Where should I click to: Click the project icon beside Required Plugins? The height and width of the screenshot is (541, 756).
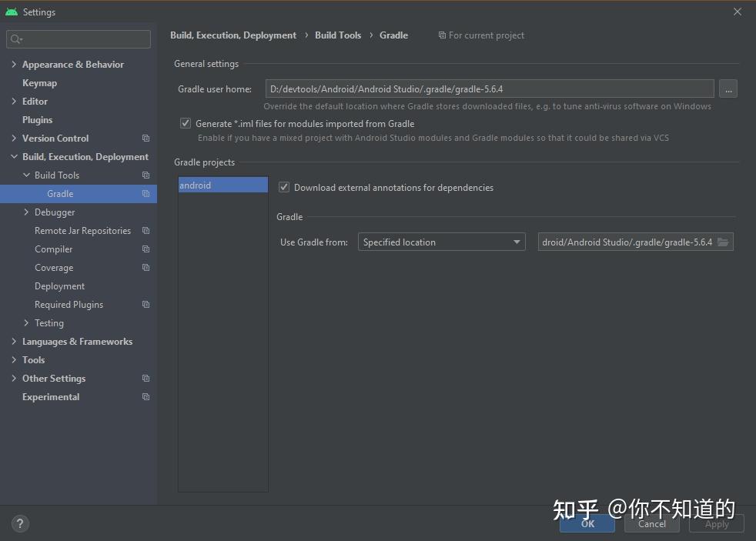pos(146,304)
